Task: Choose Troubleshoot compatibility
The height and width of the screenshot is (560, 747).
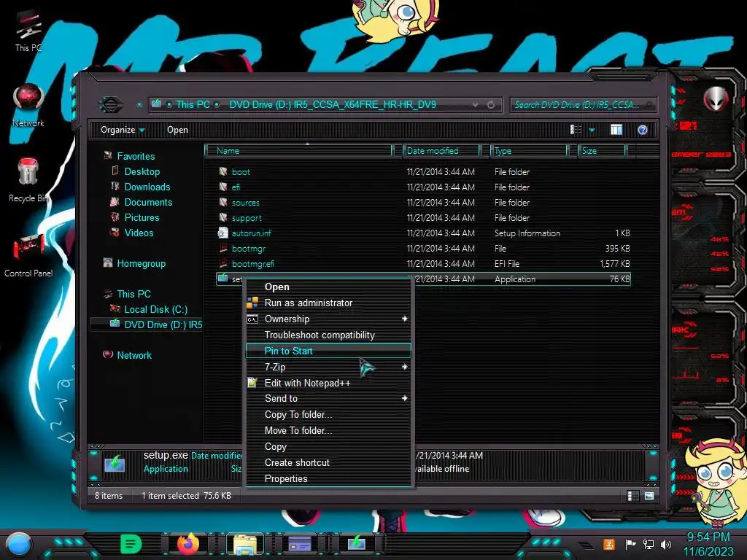Action: click(328, 335)
